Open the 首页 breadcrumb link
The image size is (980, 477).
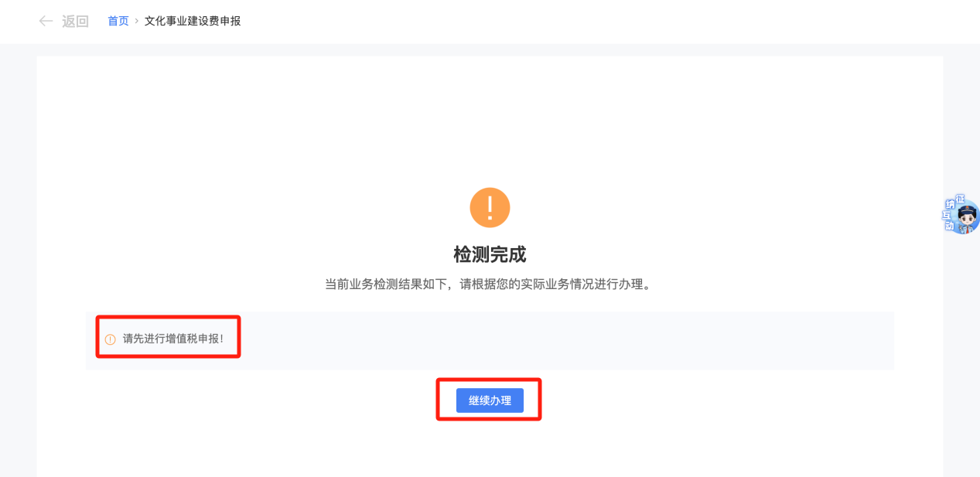[118, 21]
